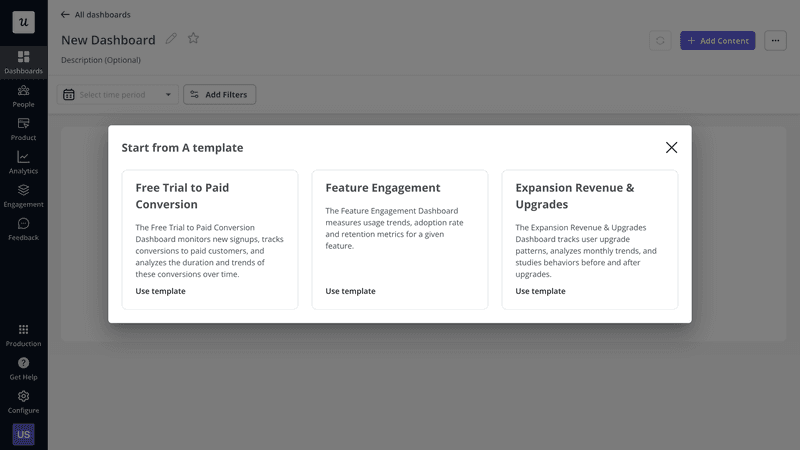
Task: Open the Analytics section
Action: point(23,162)
